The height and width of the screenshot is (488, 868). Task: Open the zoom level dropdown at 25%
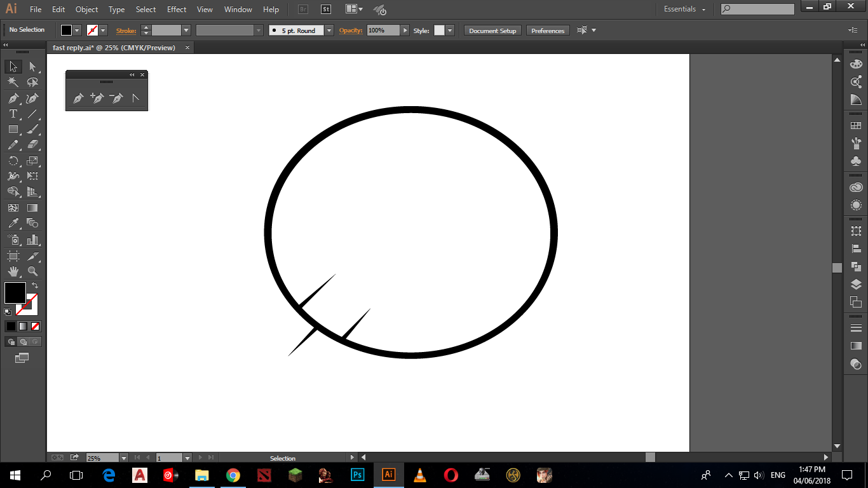(123, 458)
